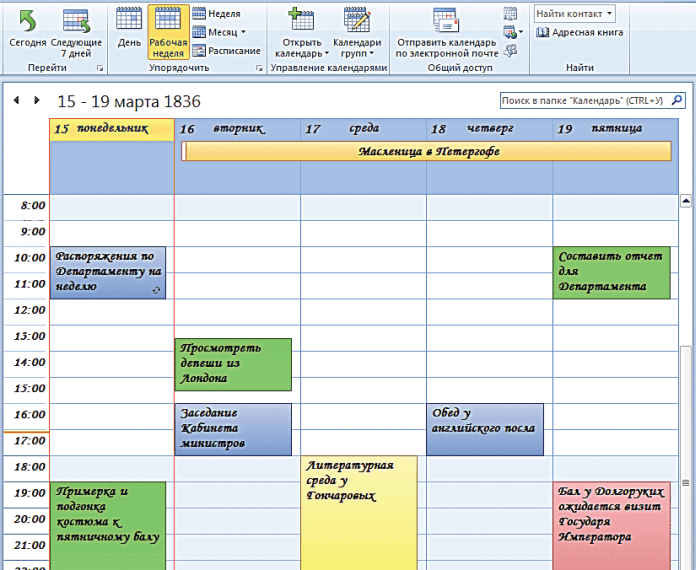This screenshot has height=570, width=696.
Task: Show the next 7 days view
Action: [76, 20]
